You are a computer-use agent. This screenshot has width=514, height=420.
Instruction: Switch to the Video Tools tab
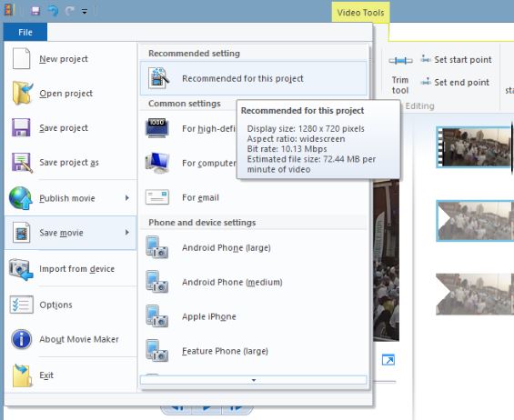pyautogui.click(x=360, y=13)
